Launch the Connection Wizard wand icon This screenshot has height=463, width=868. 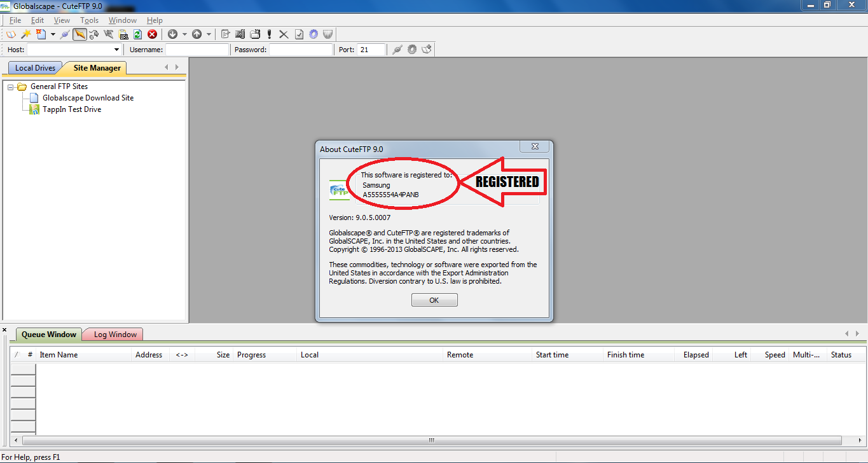pos(26,34)
